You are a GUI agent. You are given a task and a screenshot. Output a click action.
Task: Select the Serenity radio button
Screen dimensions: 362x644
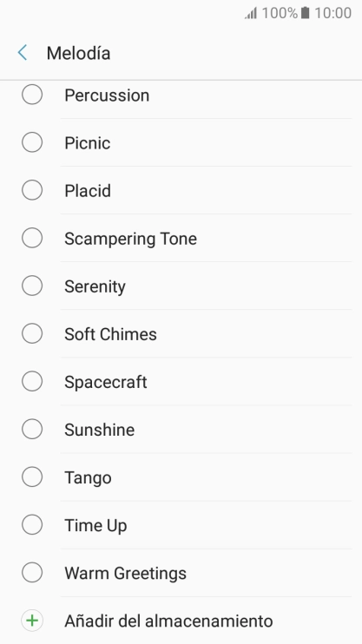click(32, 286)
